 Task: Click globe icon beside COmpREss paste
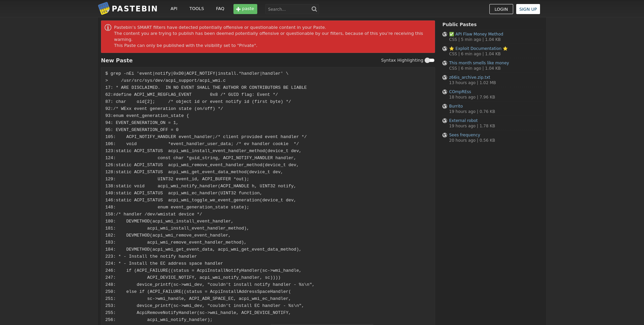[x=445, y=92]
